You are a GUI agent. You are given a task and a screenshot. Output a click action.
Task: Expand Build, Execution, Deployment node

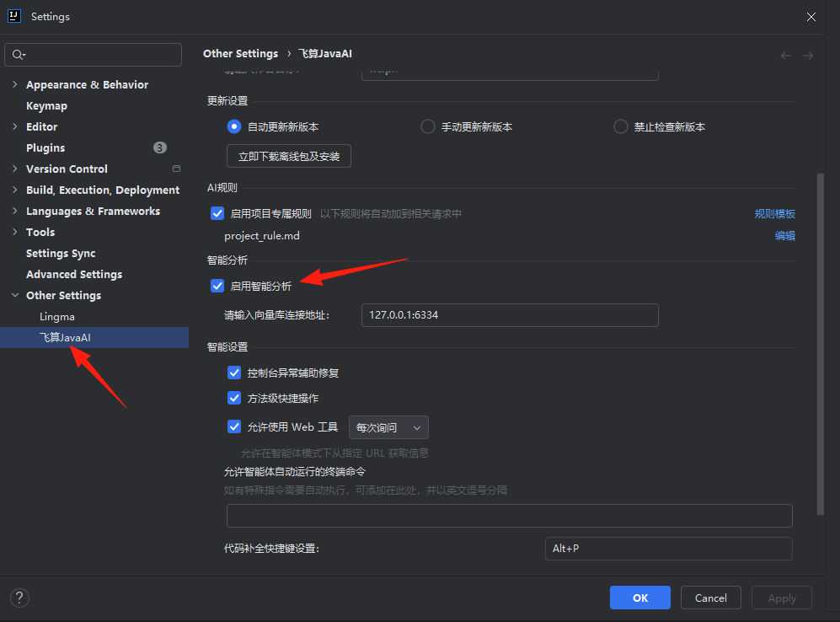point(15,190)
